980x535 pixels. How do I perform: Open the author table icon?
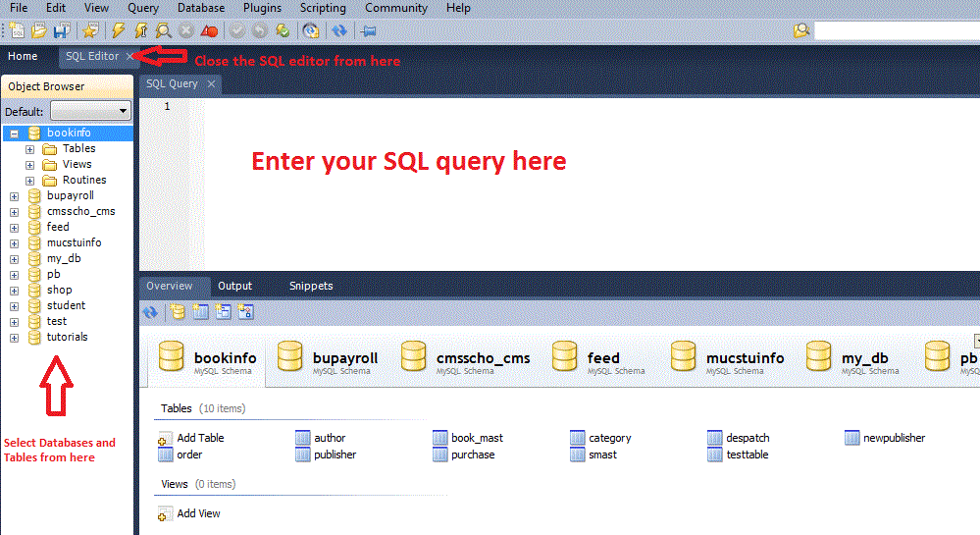302,438
